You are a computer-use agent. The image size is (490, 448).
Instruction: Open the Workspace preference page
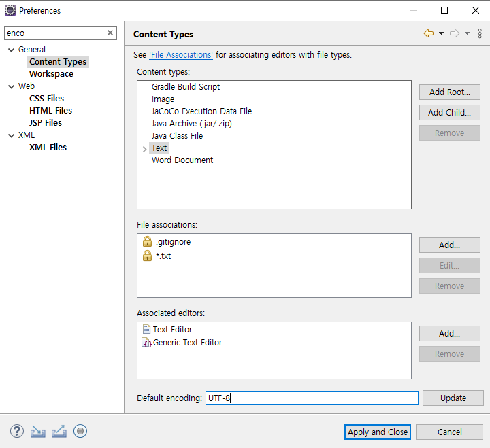51,73
